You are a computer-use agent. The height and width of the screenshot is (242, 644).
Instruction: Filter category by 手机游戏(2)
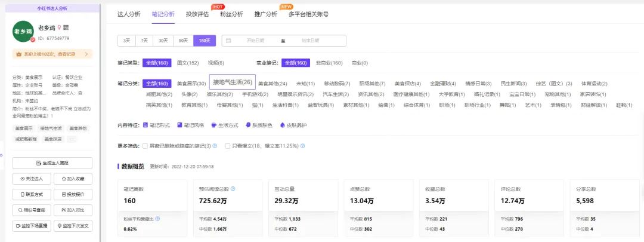(255, 94)
